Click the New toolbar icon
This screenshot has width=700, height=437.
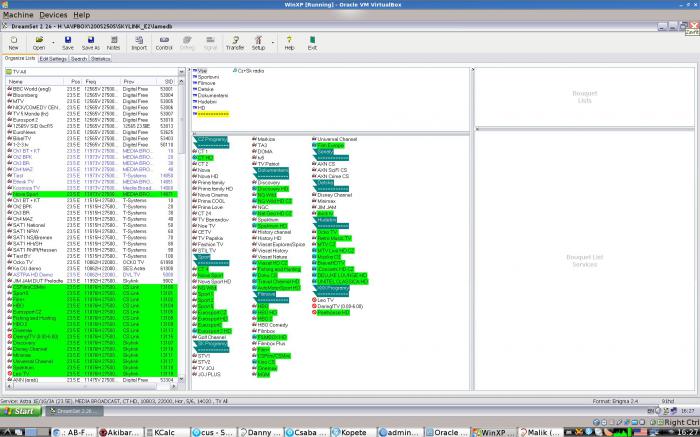coord(13,43)
